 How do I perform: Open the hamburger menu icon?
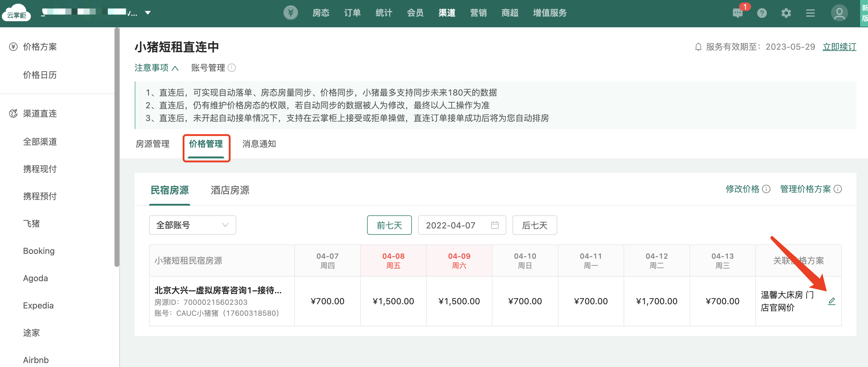click(x=810, y=13)
